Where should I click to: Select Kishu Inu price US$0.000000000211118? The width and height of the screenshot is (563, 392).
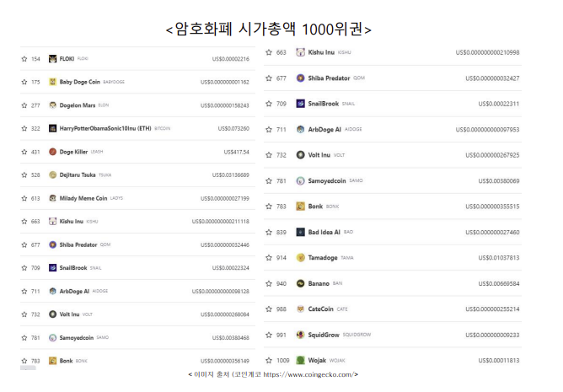(x=221, y=222)
